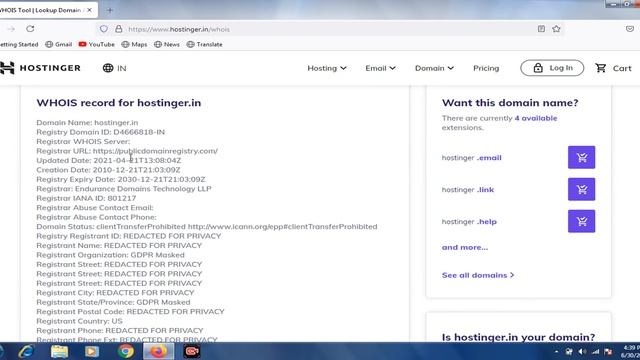
Task: Show hidden system tray icons arrow
Action: (556, 351)
